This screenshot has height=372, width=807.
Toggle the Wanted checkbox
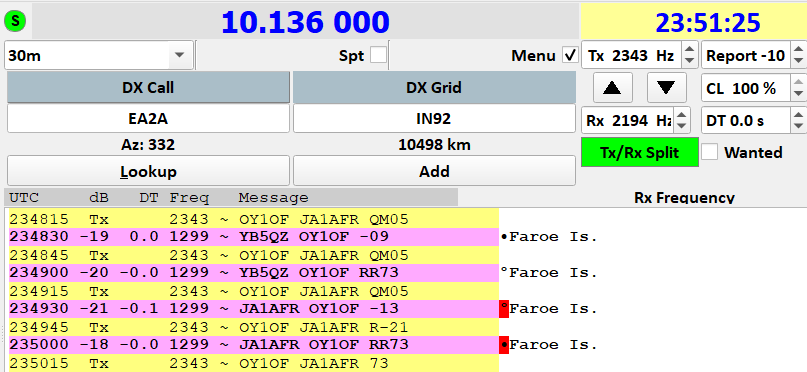(709, 152)
